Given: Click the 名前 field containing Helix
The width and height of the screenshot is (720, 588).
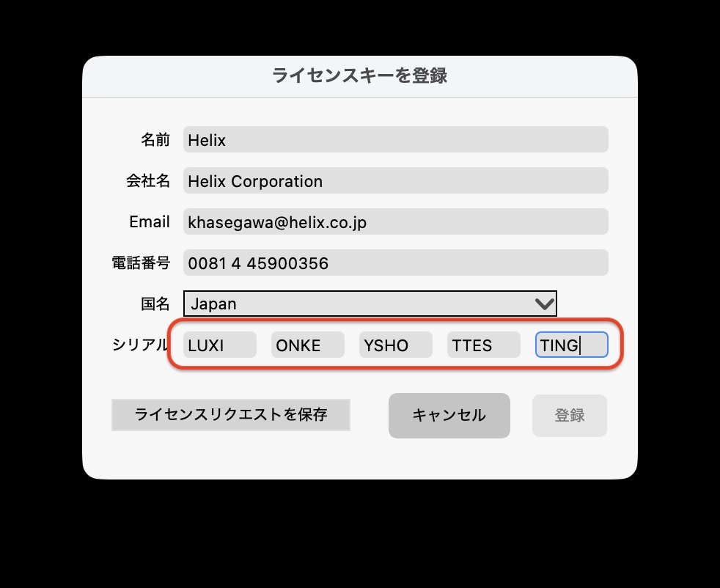Looking at the screenshot, I should coord(396,139).
